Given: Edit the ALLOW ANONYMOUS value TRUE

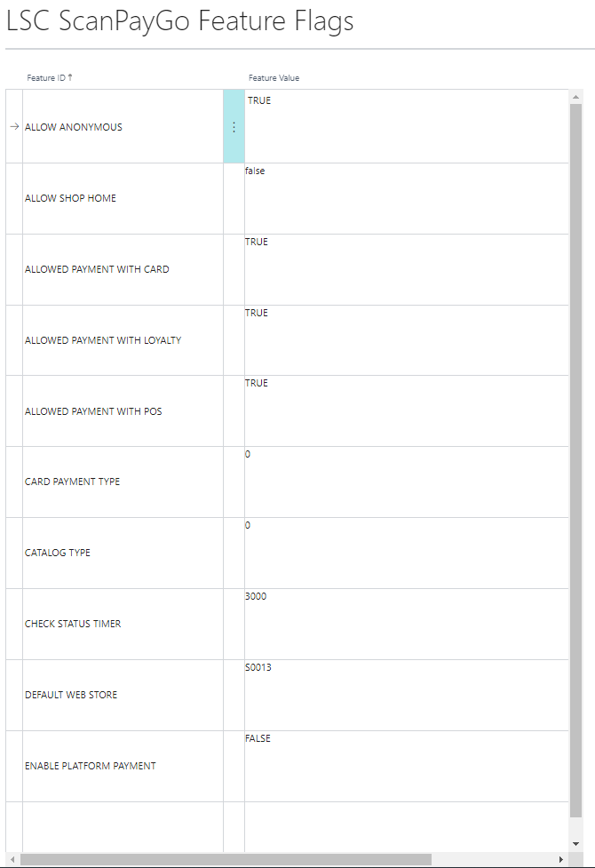Looking at the screenshot, I should tap(259, 101).
